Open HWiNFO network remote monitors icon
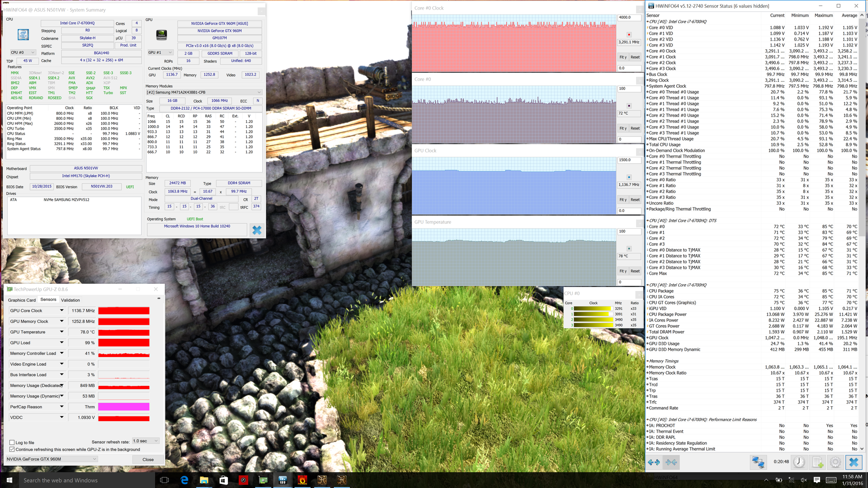Viewport: 868px width, 488px height. (x=758, y=462)
